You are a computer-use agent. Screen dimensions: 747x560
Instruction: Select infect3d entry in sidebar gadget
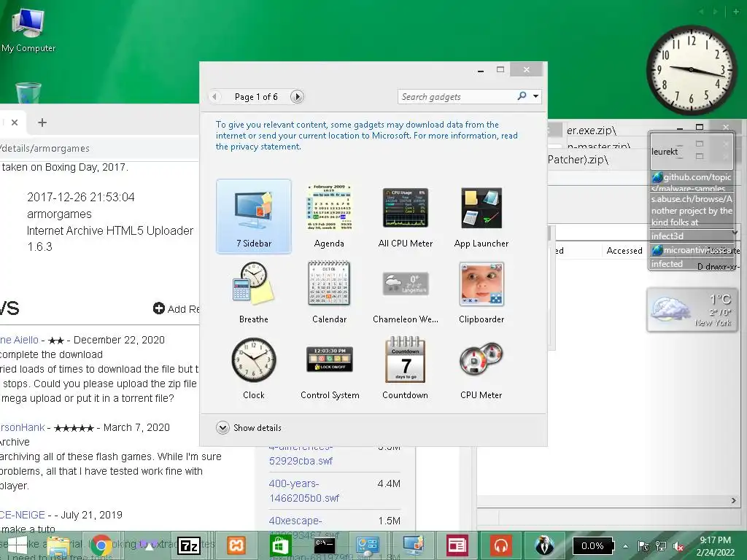click(692, 236)
